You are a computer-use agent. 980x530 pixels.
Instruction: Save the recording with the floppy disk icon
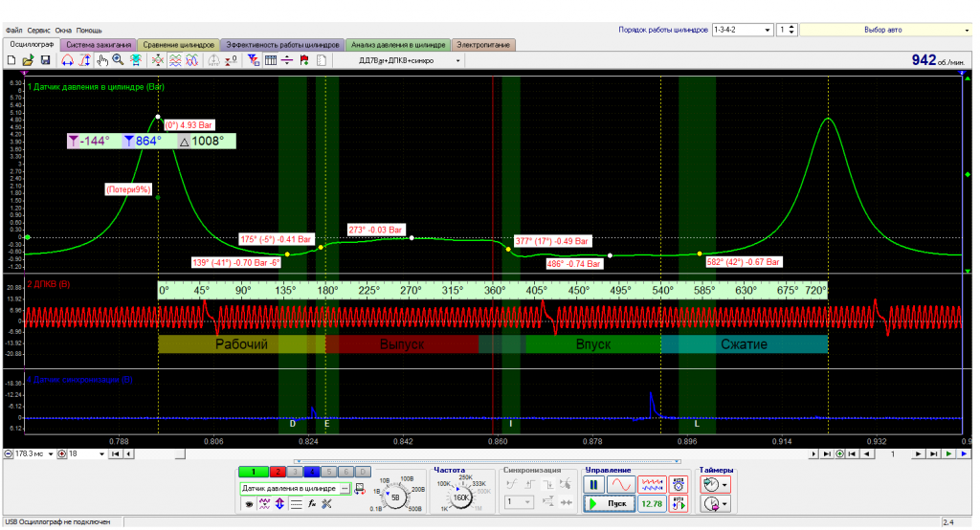pyautogui.click(x=45, y=60)
